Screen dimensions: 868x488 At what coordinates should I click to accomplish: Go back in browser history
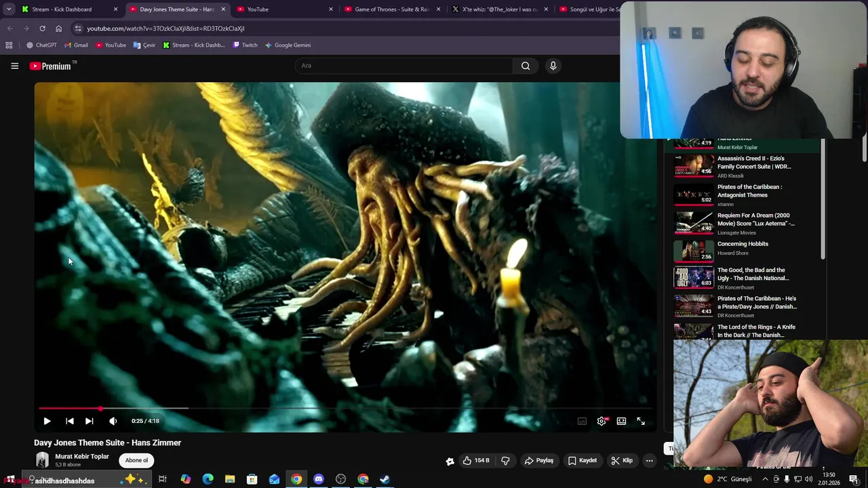(x=9, y=28)
